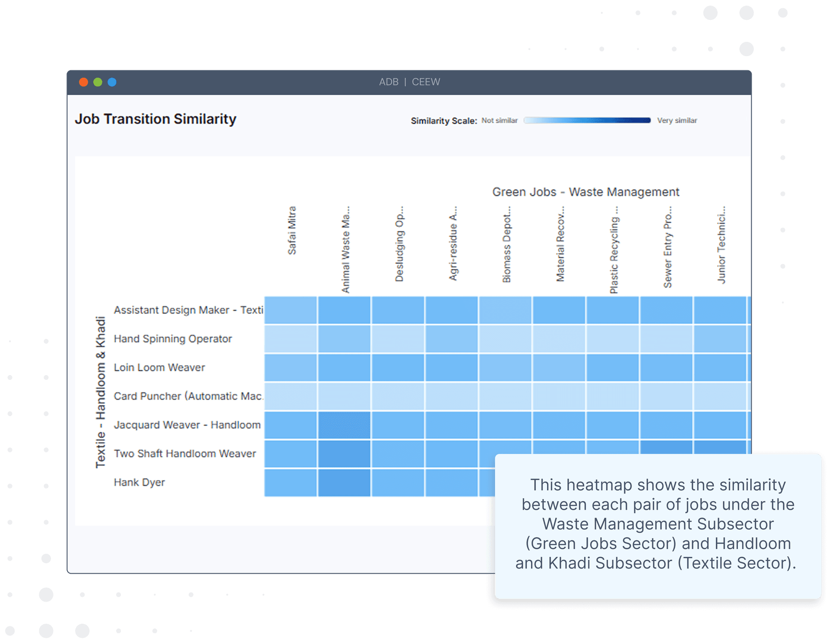Click the Card Puncher row label

click(x=189, y=396)
